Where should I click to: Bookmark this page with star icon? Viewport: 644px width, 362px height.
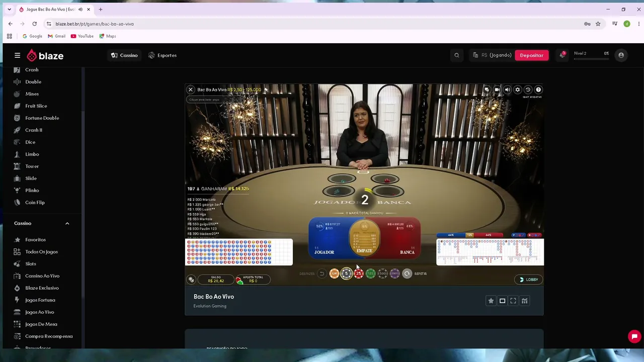coord(598,24)
